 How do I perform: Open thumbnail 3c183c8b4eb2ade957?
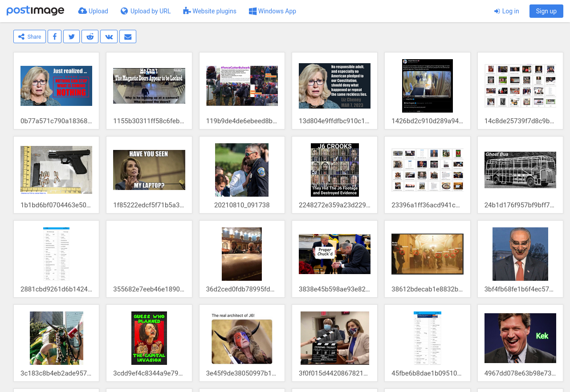click(x=56, y=338)
